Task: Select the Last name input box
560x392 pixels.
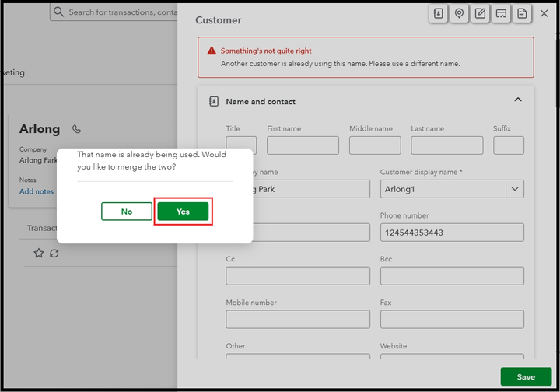Action: [446, 145]
